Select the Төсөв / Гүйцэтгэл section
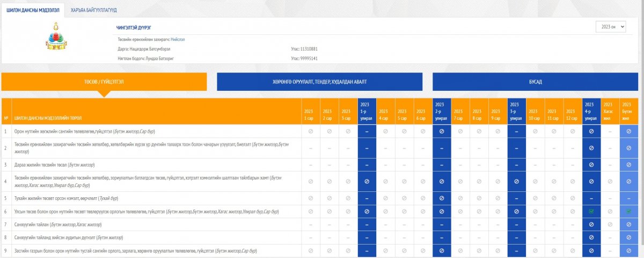The height and width of the screenshot is (258, 644). [x=104, y=82]
